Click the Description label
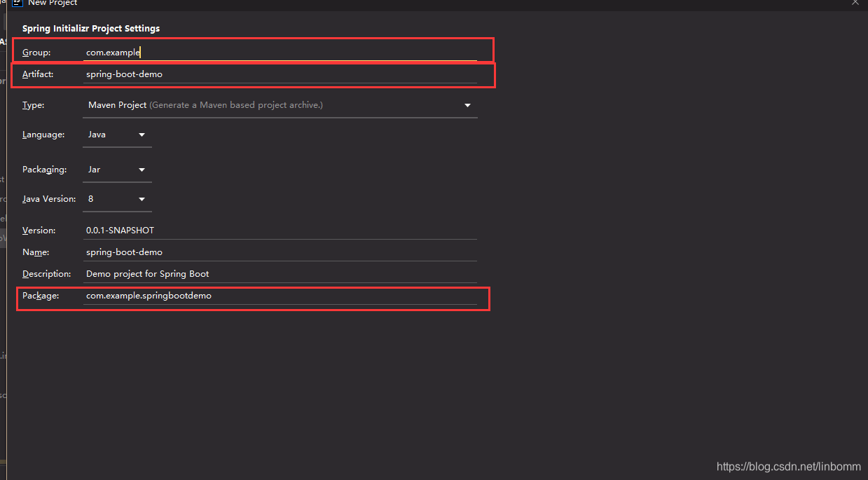868x480 pixels. (46, 274)
